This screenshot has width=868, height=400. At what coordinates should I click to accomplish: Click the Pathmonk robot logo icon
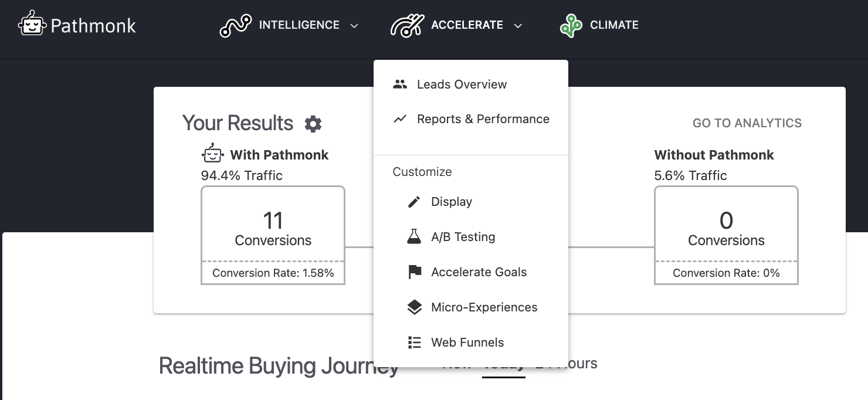pyautogui.click(x=32, y=25)
